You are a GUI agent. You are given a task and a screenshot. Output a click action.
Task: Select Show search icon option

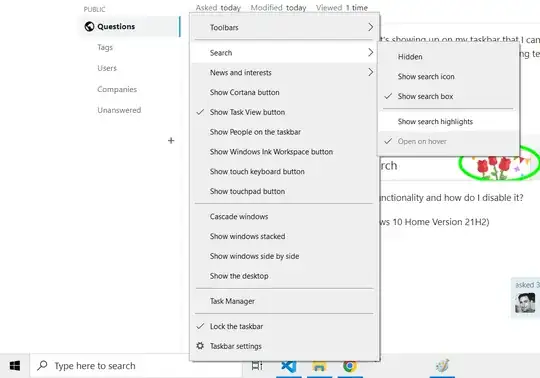448,76
